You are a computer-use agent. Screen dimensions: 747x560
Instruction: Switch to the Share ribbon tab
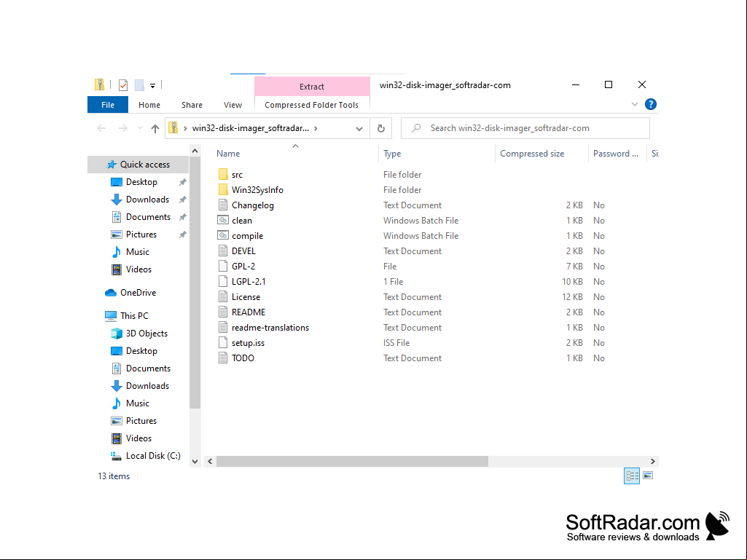[192, 105]
